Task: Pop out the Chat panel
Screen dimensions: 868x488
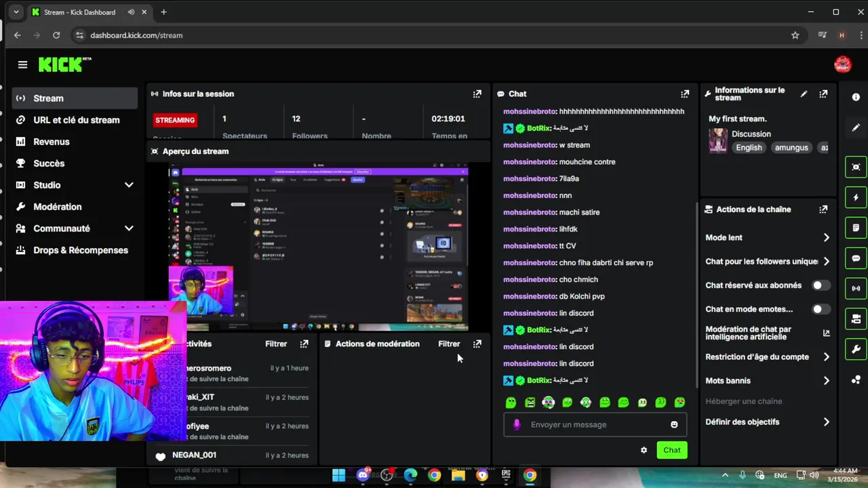Action: 685,94
